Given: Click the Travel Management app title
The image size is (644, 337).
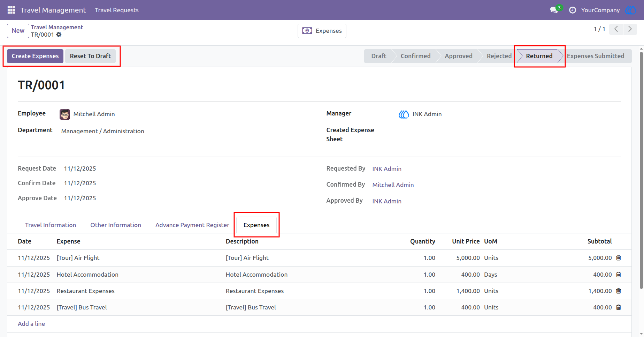Looking at the screenshot, I should pyautogui.click(x=53, y=10).
